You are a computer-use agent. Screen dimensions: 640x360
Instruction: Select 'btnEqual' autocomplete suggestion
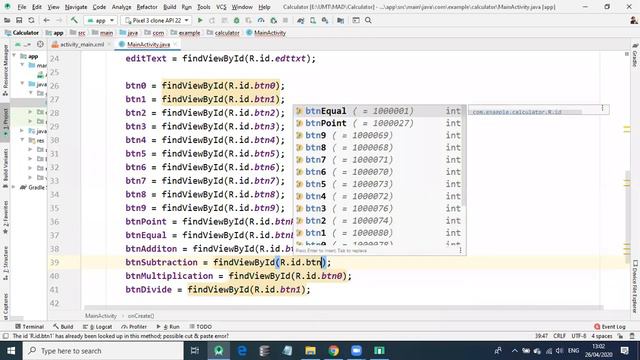pos(379,111)
